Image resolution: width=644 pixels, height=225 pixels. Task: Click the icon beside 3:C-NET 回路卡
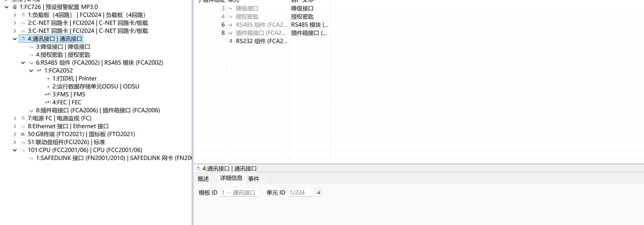[23, 31]
